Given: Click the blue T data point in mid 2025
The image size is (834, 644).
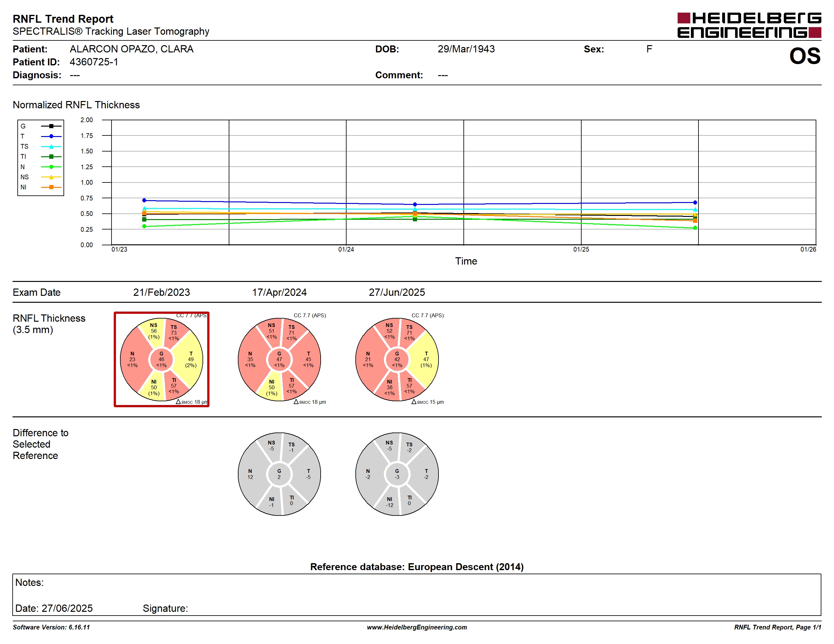Looking at the screenshot, I should pos(695,203).
